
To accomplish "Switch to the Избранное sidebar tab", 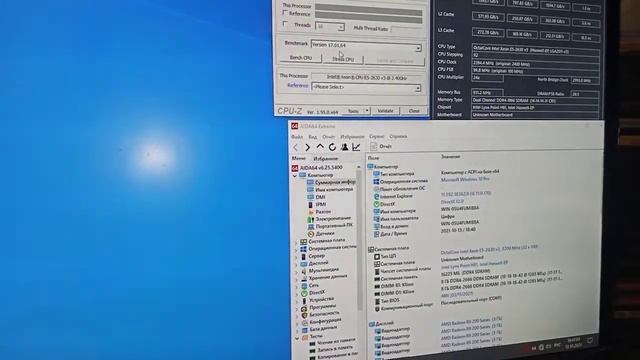I will 325,158.
